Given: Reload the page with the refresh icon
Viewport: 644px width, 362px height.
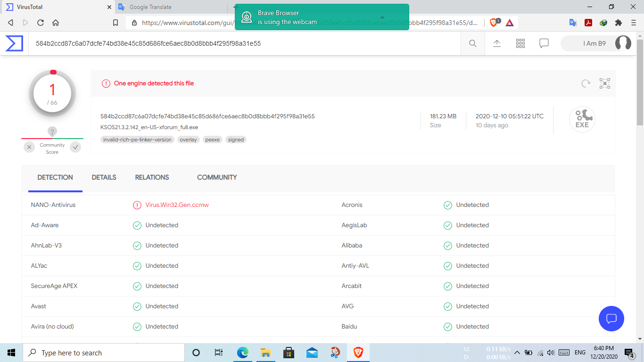Looking at the screenshot, I should [x=41, y=23].
